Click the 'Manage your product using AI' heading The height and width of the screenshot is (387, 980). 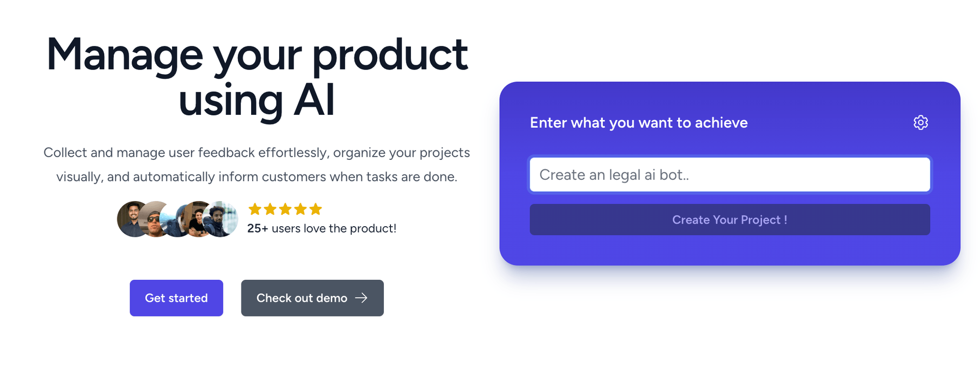tap(257, 77)
